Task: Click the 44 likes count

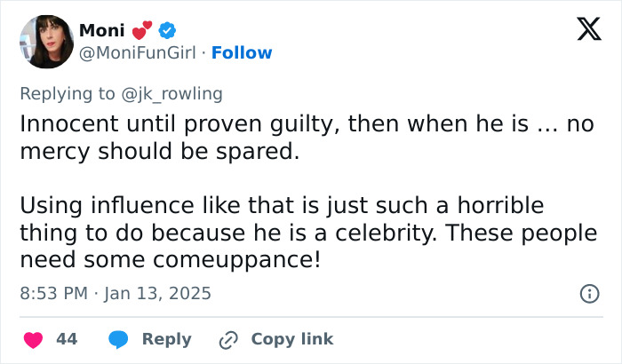Action: [67, 339]
